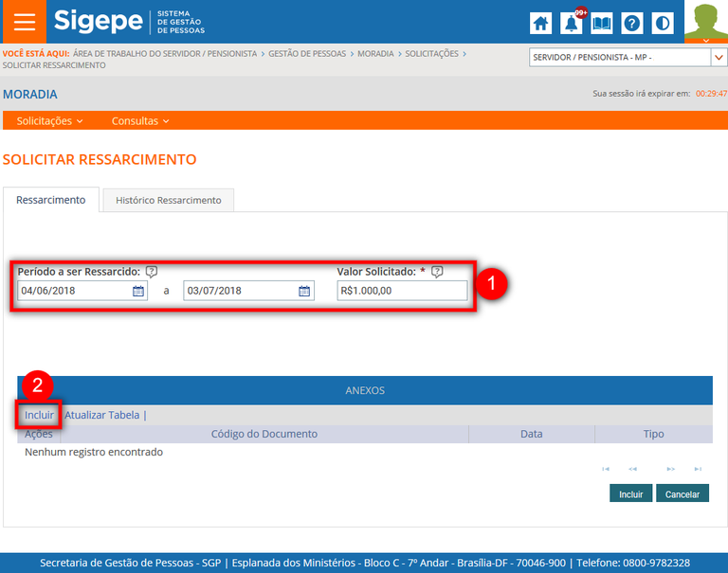Expand the Servidor / Pensionista dropdown
Image resolution: width=728 pixels, height=573 pixels.
(x=719, y=58)
